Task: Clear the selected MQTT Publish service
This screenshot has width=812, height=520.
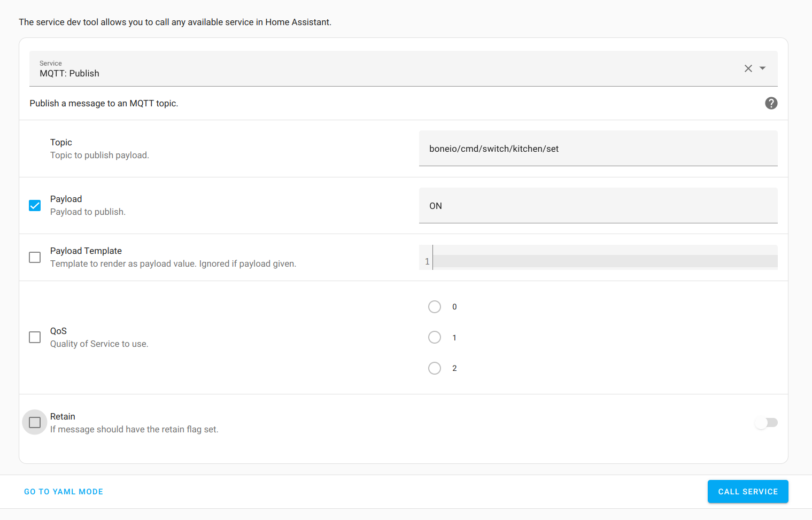Action: [x=748, y=68]
